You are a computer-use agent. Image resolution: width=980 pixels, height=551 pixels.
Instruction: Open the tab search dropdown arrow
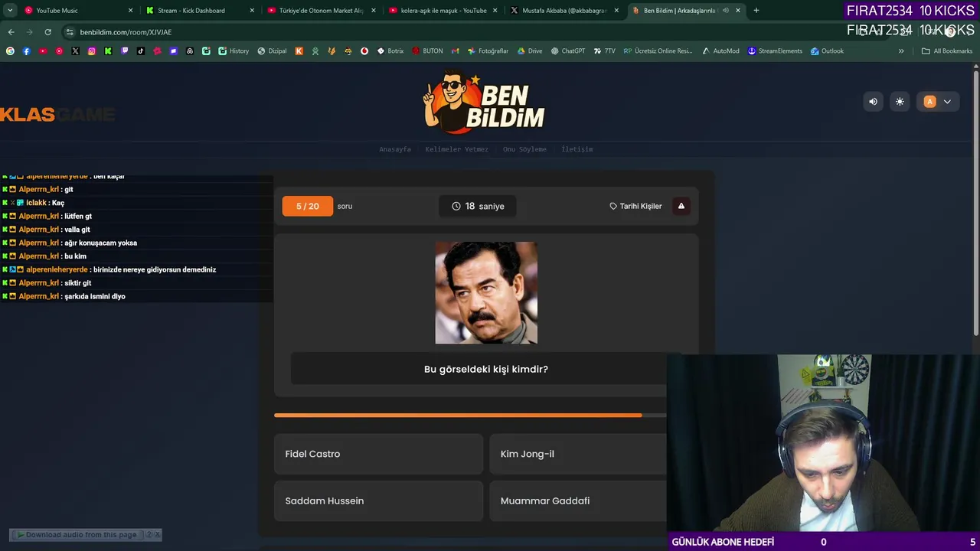(10, 11)
